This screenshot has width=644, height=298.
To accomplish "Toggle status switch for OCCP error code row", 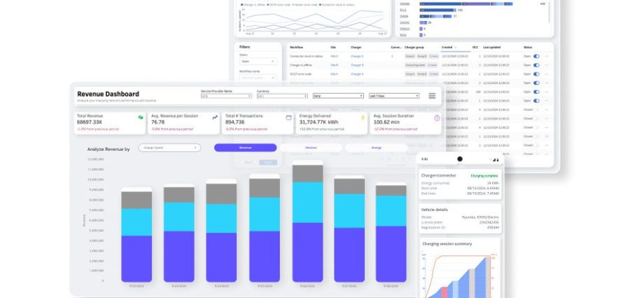I will pos(537,74).
